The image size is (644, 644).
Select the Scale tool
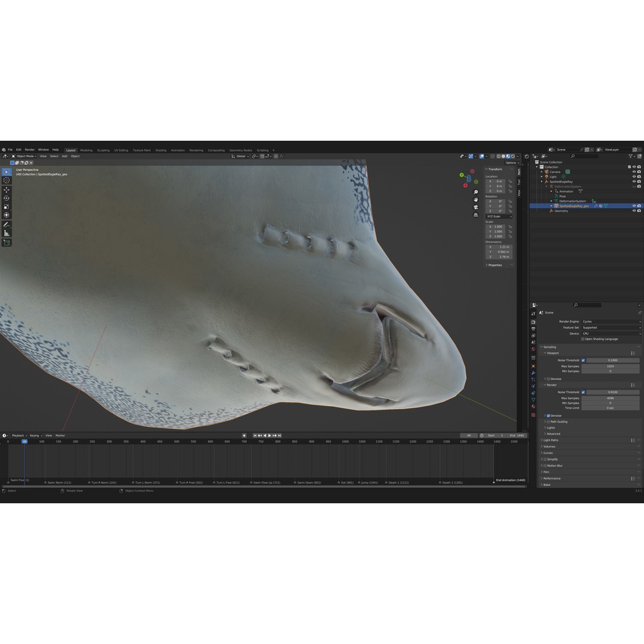(x=7, y=206)
